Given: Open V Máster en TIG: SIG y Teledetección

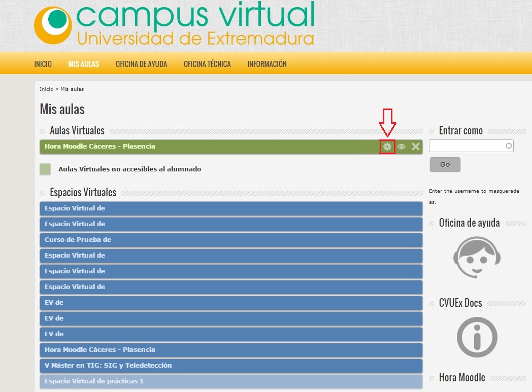Looking at the screenshot, I should pos(108,366).
